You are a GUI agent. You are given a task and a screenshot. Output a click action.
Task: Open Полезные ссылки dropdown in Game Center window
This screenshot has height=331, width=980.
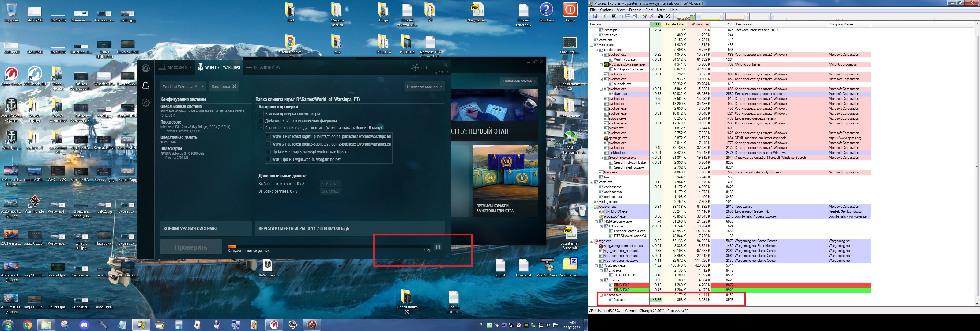tap(520, 81)
